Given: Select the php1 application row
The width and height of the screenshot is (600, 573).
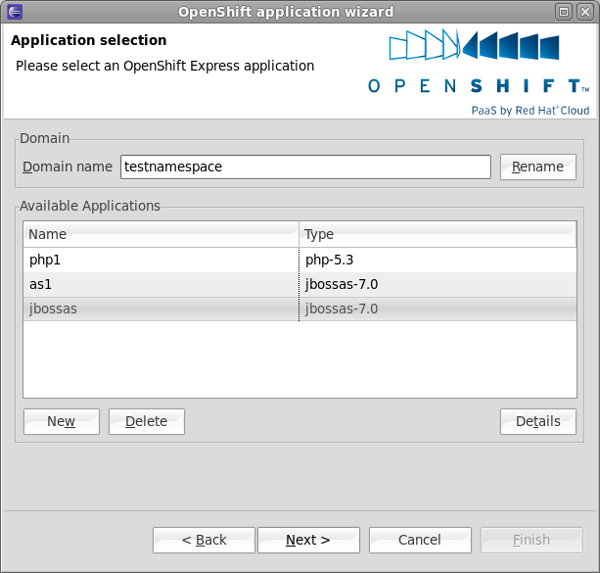Looking at the screenshot, I should [300, 260].
